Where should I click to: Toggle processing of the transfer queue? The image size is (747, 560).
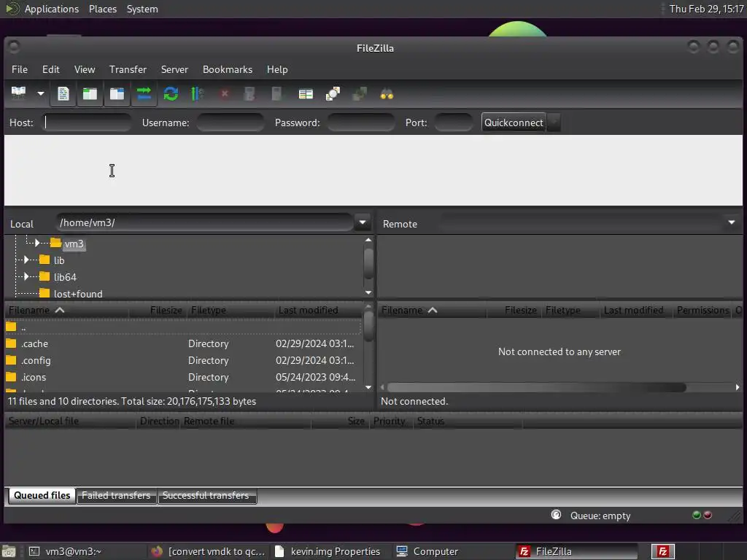pos(197,94)
